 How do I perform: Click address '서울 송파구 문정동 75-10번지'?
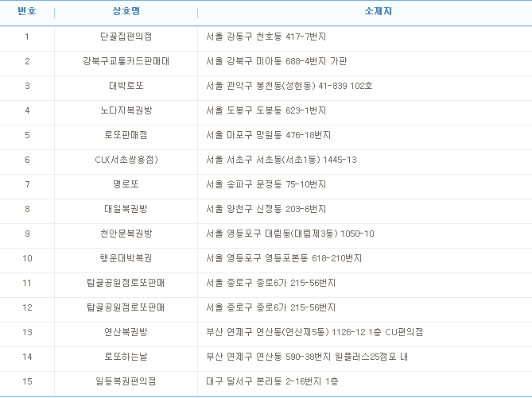pyautogui.click(x=266, y=184)
